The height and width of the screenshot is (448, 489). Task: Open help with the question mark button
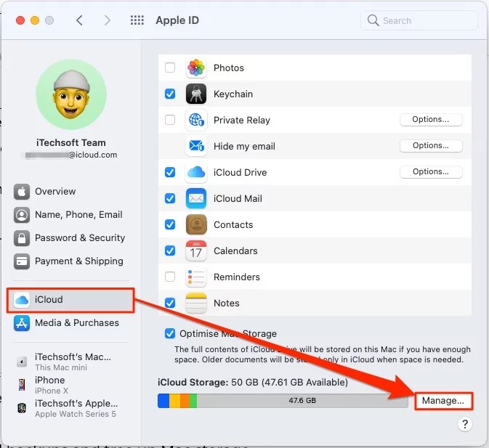(x=465, y=424)
